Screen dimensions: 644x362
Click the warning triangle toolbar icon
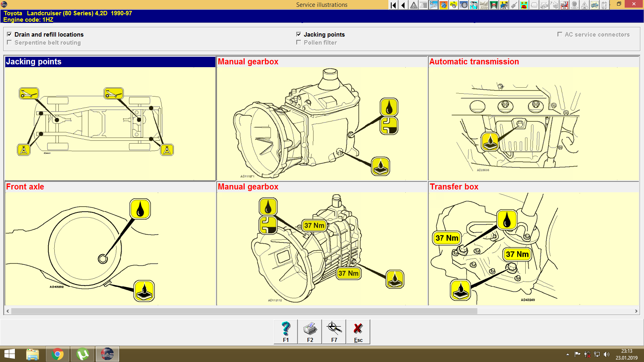point(413,5)
